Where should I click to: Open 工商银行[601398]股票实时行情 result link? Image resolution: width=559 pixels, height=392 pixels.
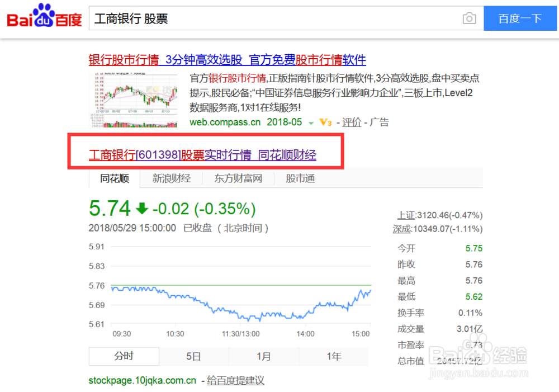tap(202, 155)
